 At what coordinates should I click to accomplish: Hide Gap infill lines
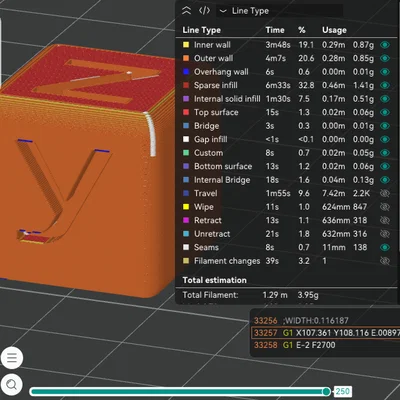385,139
